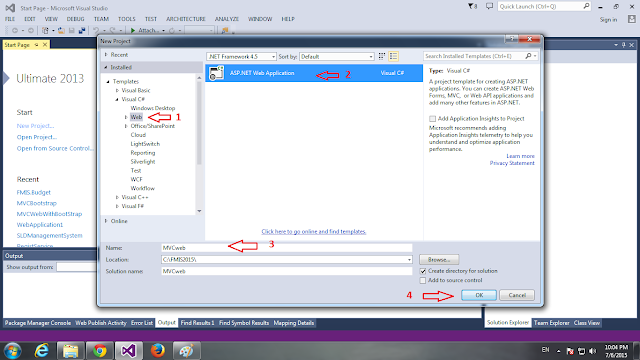This screenshot has width=640, height=360.
Task: Switch templates to medium icons list view
Action: pyautogui.click(x=393, y=56)
